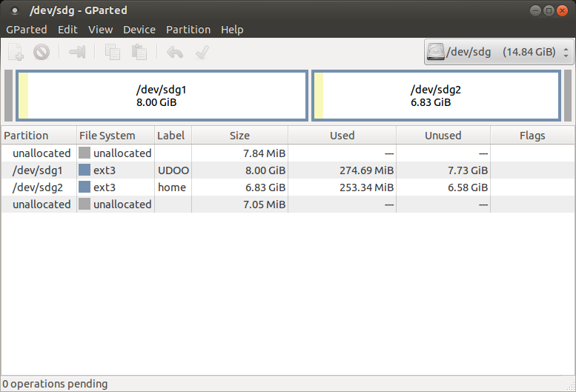This screenshot has height=392, width=576.
Task: Click the Delete partition toolbar icon
Action: (42, 52)
